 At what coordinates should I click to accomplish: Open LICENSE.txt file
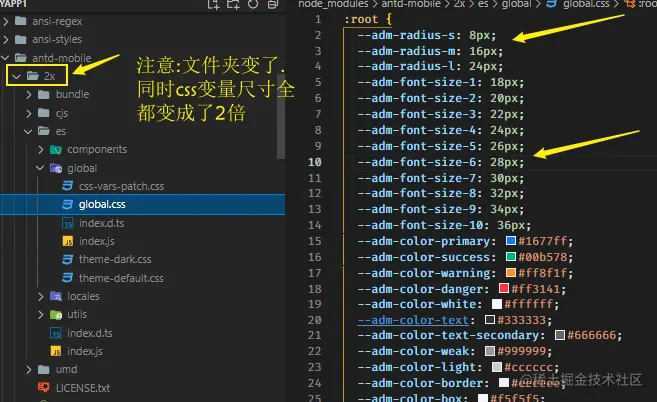(x=83, y=388)
